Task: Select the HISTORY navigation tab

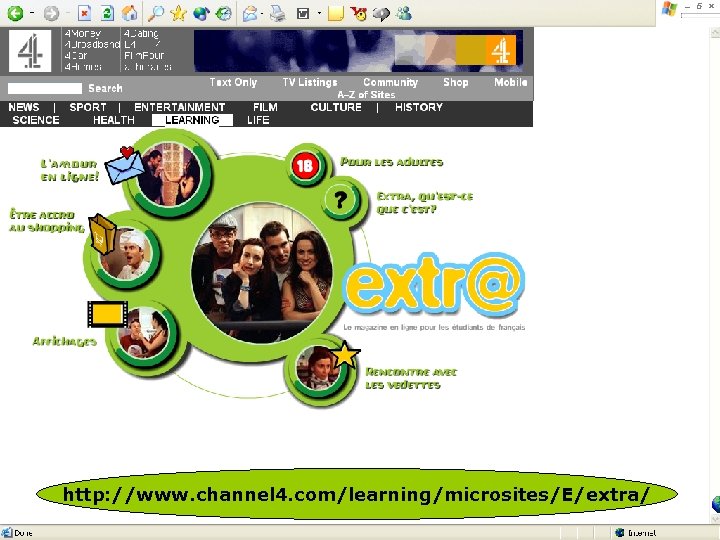Action: coord(419,107)
